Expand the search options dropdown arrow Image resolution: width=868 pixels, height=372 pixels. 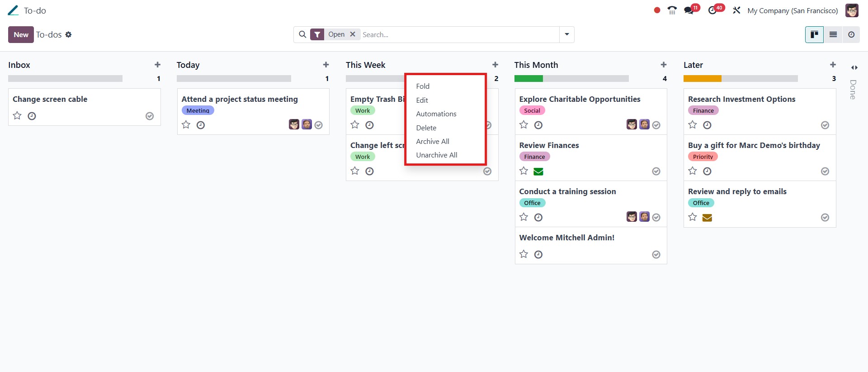coord(566,34)
